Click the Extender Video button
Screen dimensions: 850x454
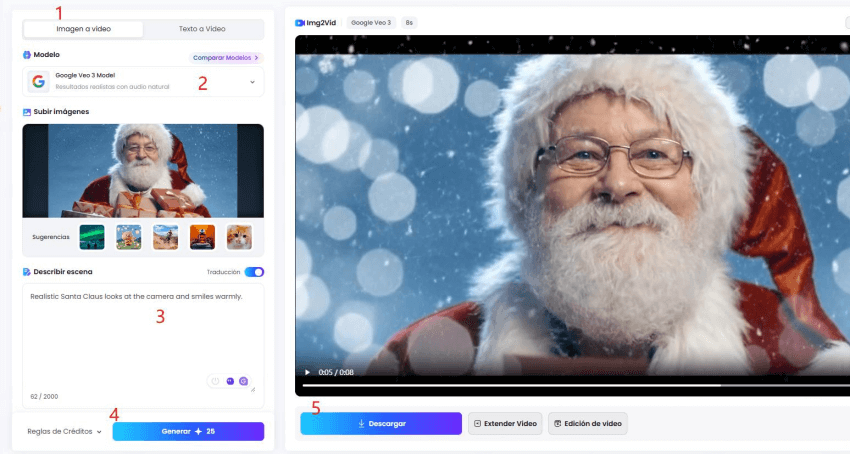(x=505, y=424)
